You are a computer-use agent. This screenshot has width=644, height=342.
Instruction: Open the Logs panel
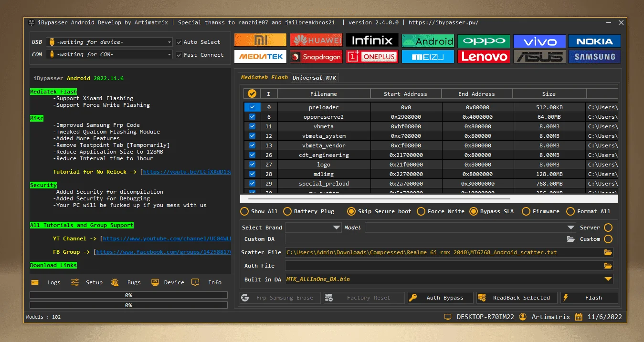[x=46, y=282]
